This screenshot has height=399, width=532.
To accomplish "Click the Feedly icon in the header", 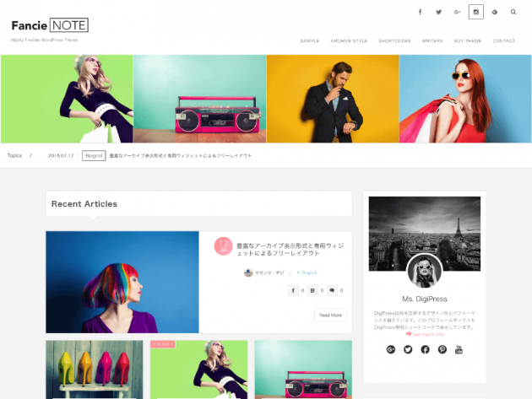I will tap(495, 12).
